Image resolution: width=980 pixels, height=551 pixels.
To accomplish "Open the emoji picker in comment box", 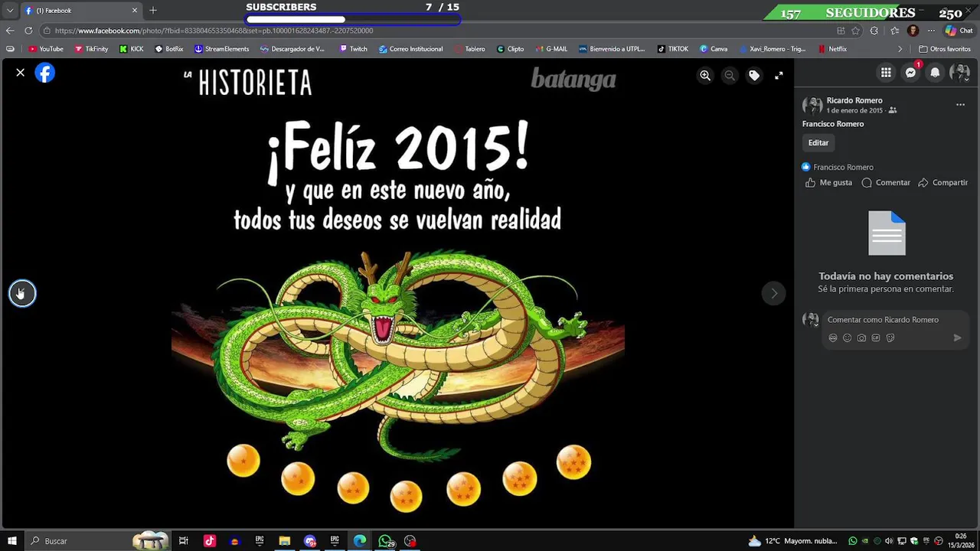I will [848, 338].
